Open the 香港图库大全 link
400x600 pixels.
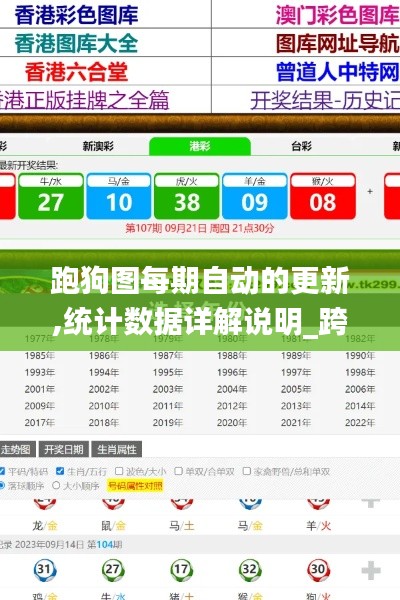(x=76, y=43)
